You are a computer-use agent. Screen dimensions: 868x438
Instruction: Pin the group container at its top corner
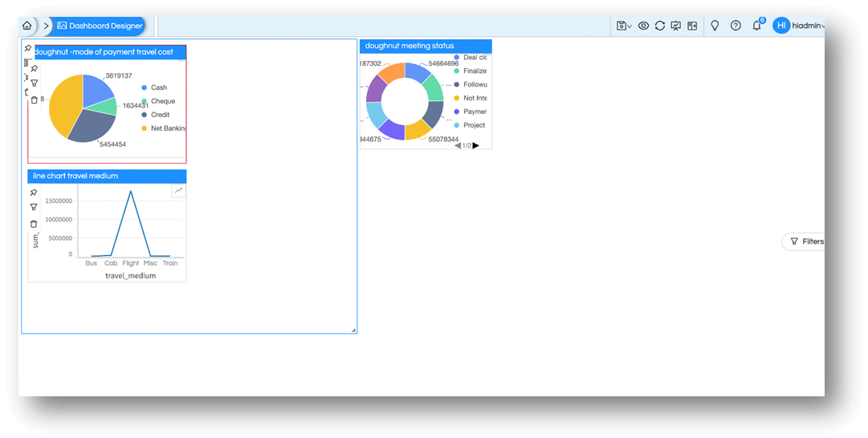(x=27, y=49)
